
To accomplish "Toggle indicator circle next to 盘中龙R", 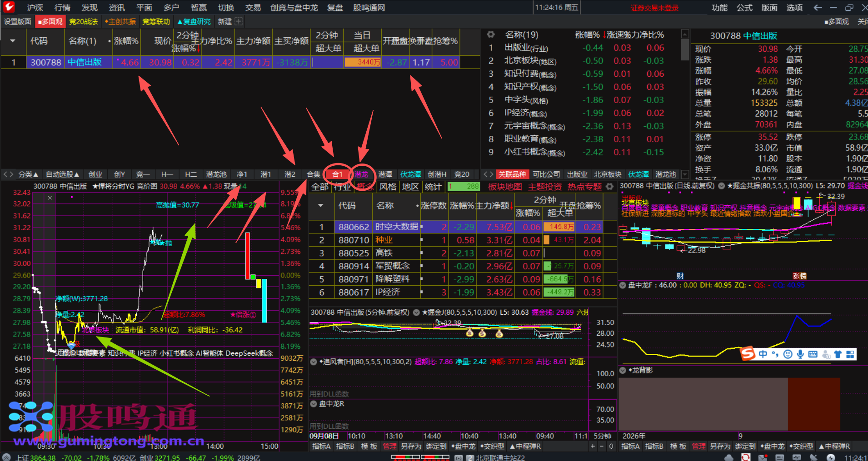I will click(x=313, y=404).
